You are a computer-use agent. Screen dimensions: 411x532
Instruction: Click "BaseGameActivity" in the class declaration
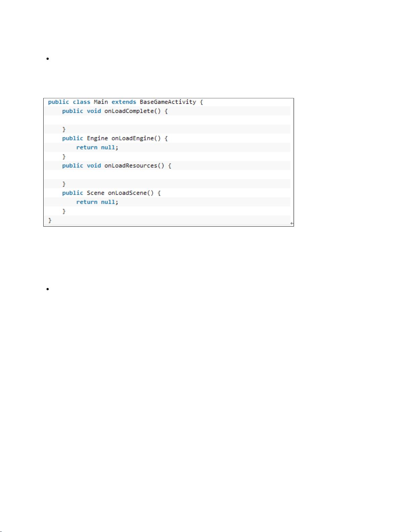168,102
